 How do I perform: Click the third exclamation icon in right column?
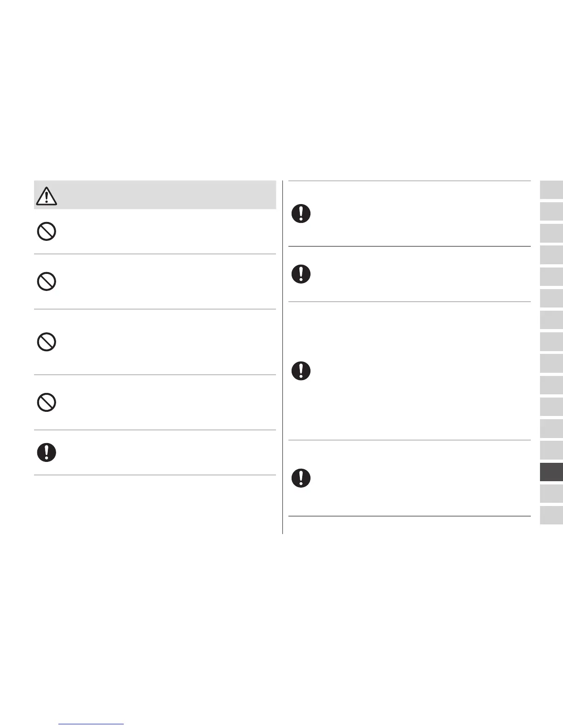(x=301, y=370)
